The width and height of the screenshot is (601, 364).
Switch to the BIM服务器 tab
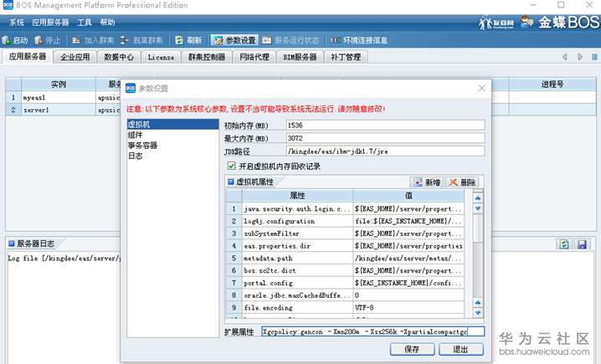pyautogui.click(x=300, y=57)
